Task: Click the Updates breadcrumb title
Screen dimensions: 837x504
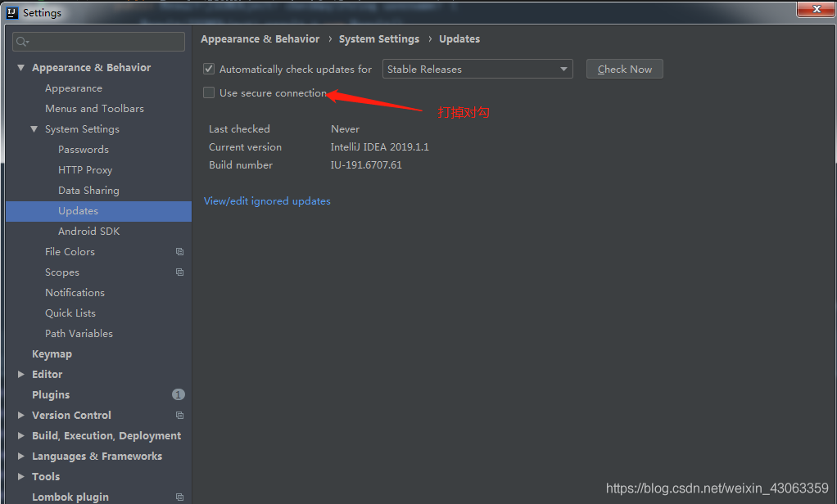Action: pyautogui.click(x=459, y=39)
